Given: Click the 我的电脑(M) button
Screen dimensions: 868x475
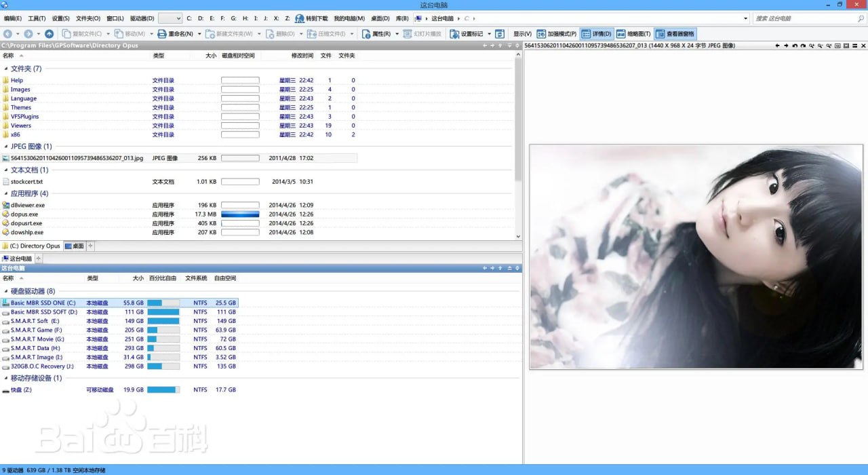Looking at the screenshot, I should [349, 18].
